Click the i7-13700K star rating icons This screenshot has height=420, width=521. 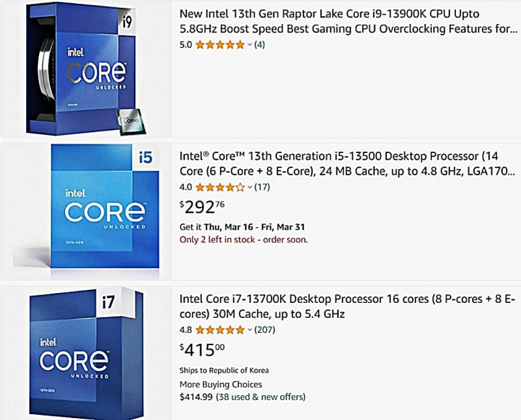pos(219,330)
